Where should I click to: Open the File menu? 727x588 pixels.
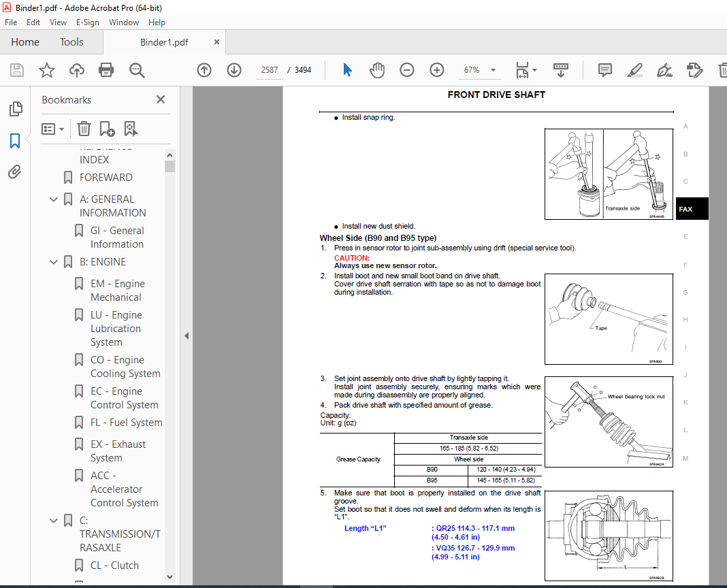(x=11, y=22)
